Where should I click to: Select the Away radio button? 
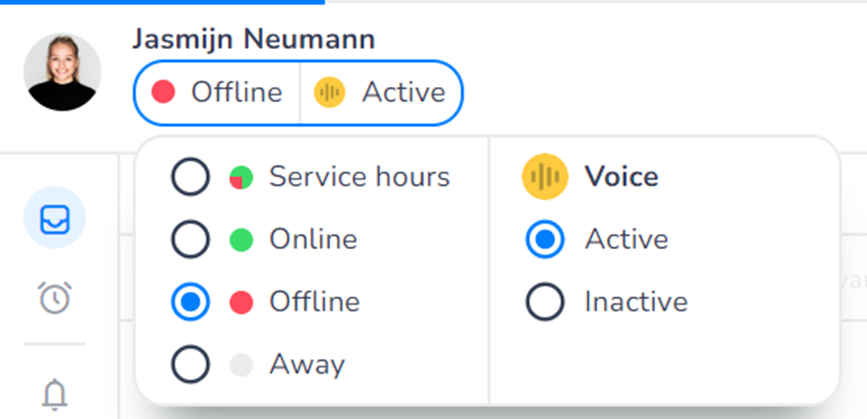coord(190,364)
